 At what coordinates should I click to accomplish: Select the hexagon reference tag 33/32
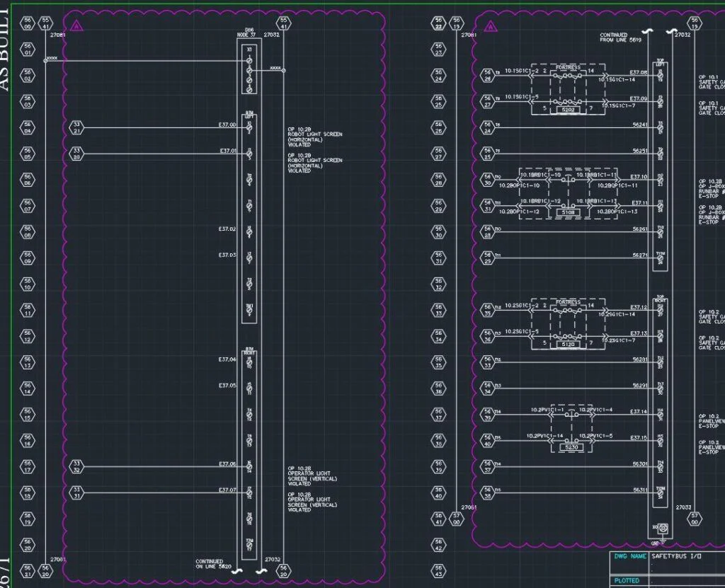(76, 465)
